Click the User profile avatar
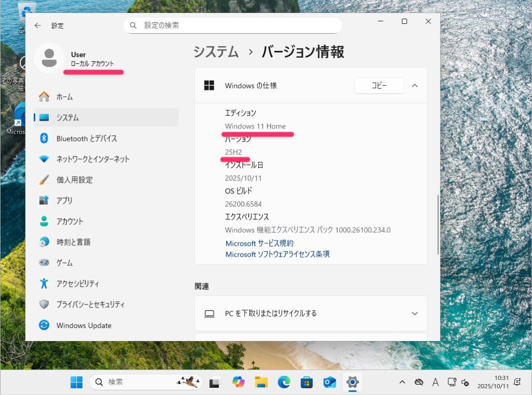 (x=49, y=58)
